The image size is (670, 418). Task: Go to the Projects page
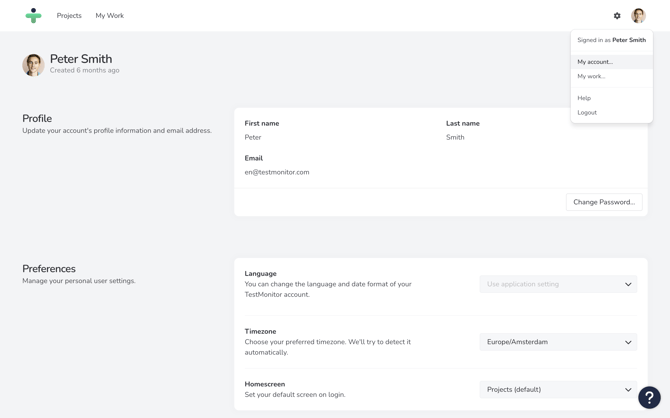coord(69,16)
